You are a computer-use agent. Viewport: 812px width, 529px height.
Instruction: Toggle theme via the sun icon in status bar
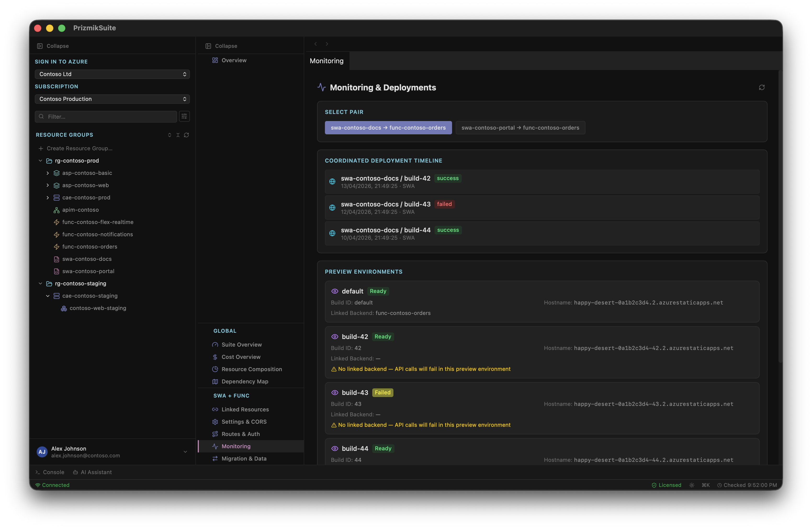(x=692, y=485)
